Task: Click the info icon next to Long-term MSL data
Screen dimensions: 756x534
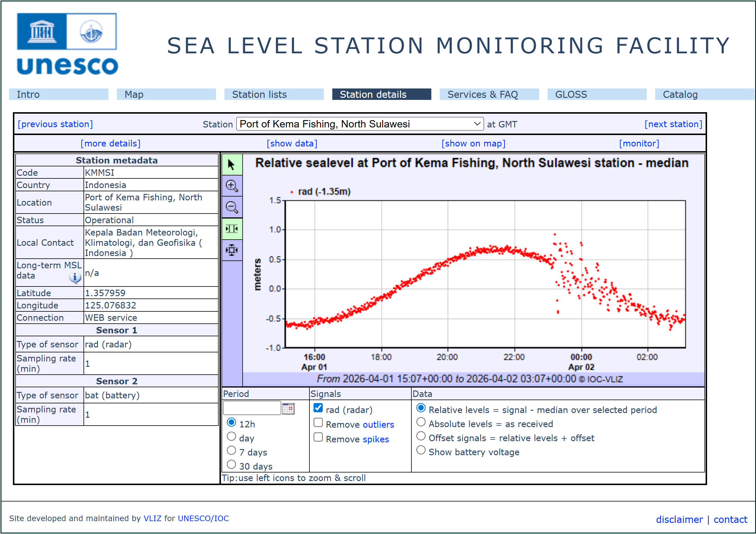Action: coord(75,277)
